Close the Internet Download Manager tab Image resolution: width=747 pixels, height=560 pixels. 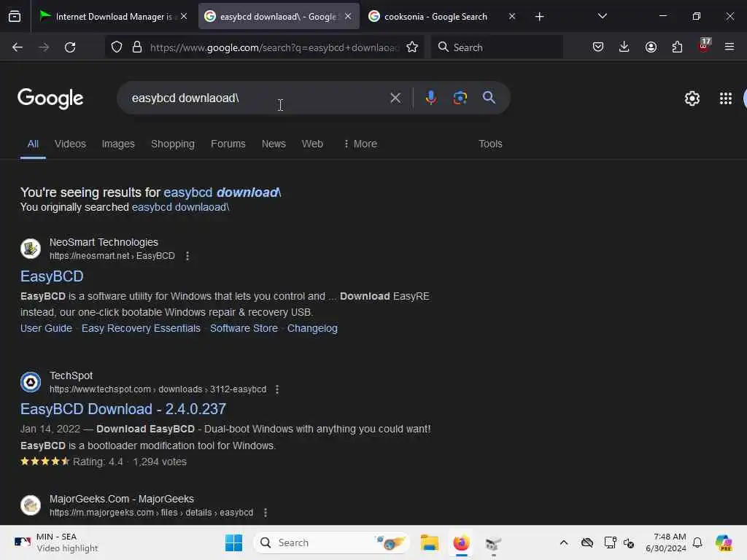pyautogui.click(x=184, y=16)
